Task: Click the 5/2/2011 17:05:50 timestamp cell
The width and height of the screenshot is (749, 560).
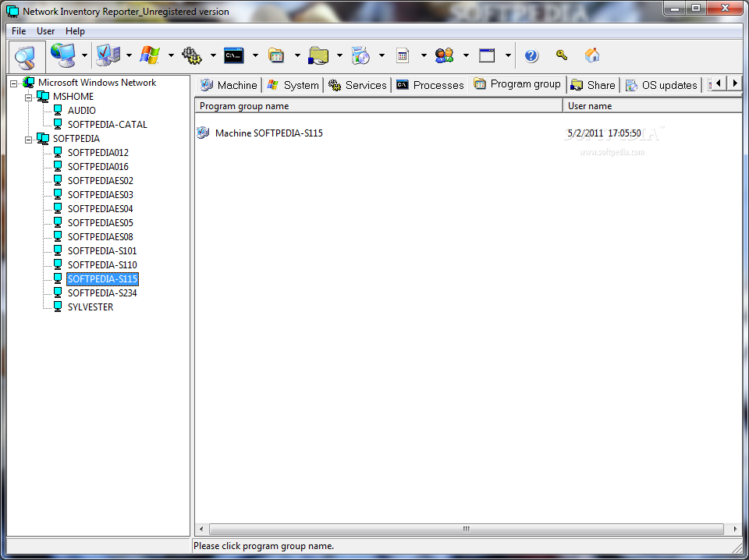Action: pyautogui.click(x=604, y=133)
